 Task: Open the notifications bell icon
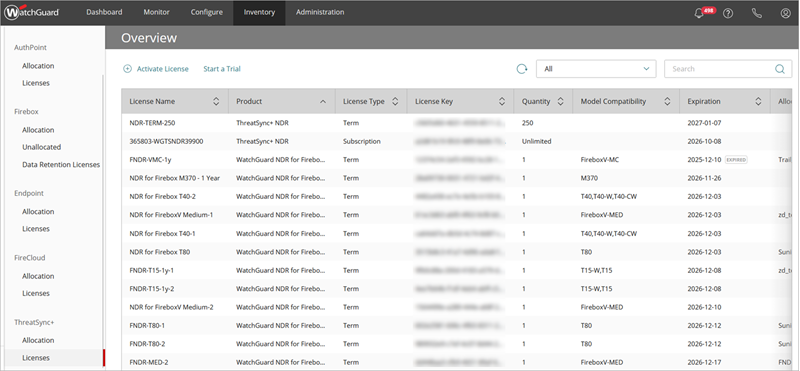(x=699, y=13)
